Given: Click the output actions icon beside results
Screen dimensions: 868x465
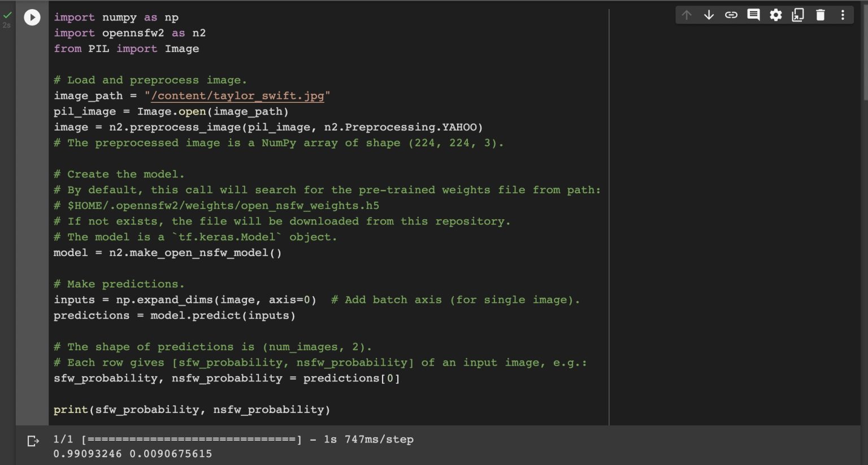Looking at the screenshot, I should [33, 441].
